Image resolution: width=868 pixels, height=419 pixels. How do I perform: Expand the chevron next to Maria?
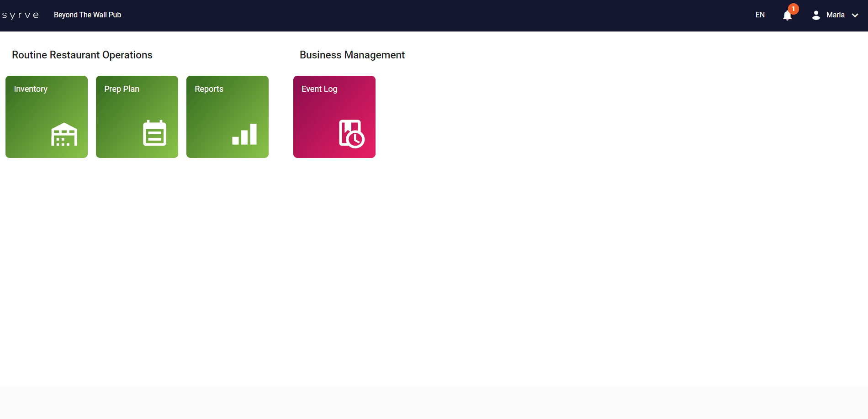[x=855, y=16]
